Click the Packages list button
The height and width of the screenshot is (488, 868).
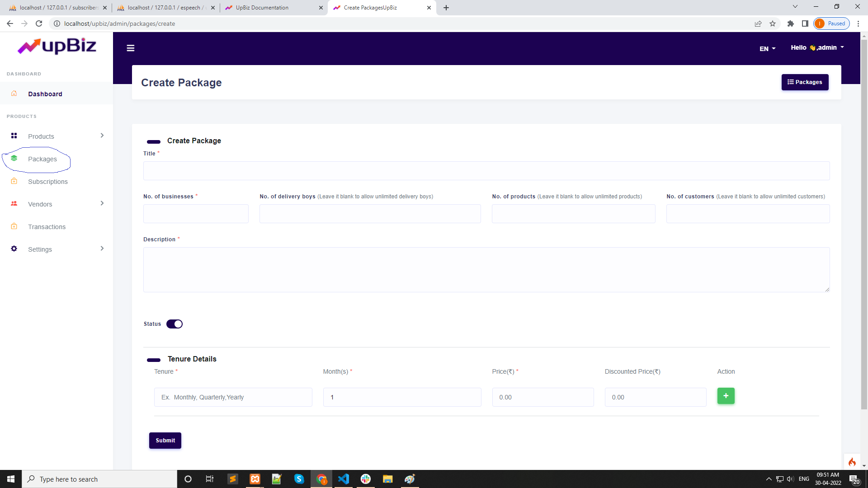tap(805, 82)
